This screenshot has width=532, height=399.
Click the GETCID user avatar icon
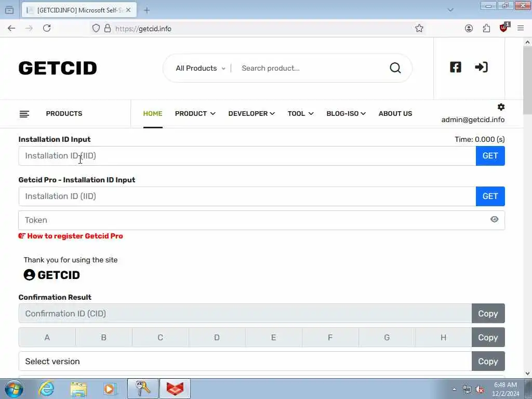pyautogui.click(x=29, y=274)
